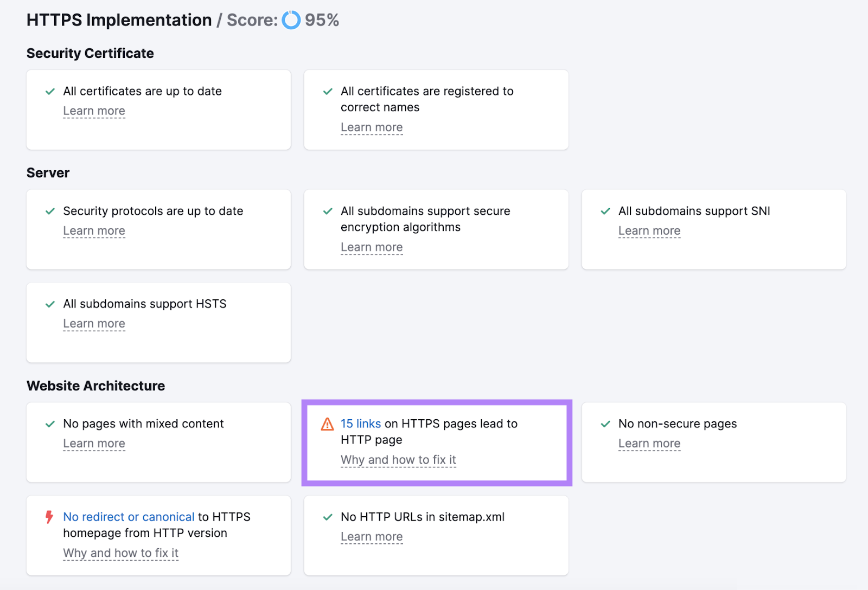868x590 pixels.
Task: Click the red lightning bolt on the redirect card
Action: (49, 517)
